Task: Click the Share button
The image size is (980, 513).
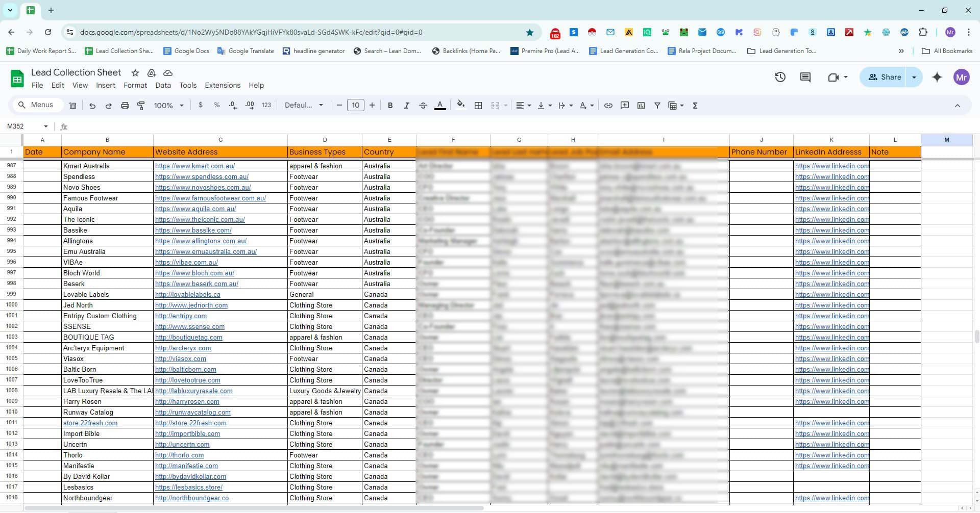Action: point(884,78)
